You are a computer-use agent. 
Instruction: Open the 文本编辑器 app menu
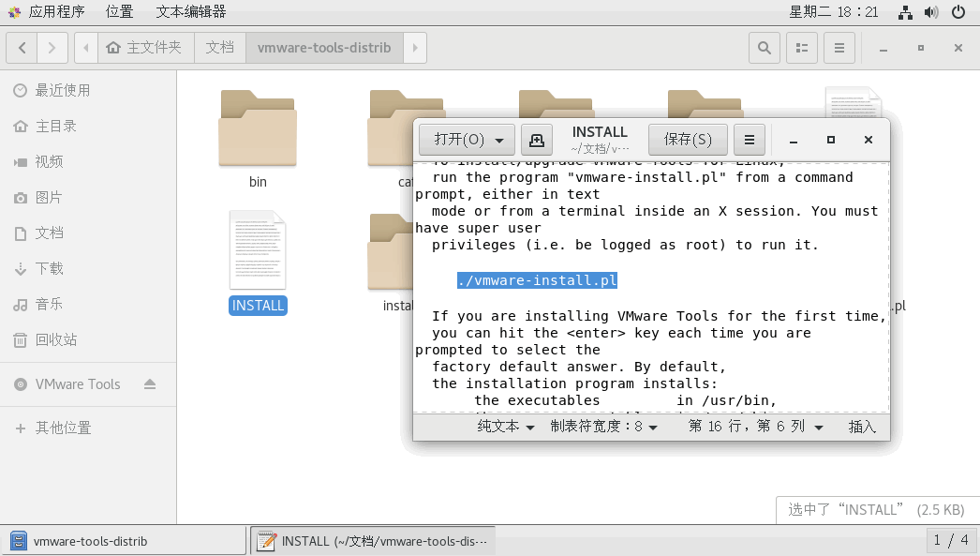pos(190,12)
